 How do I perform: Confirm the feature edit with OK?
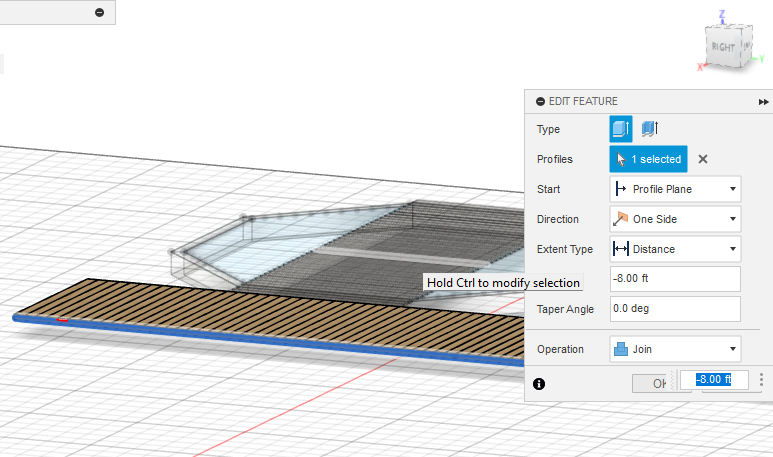(653, 384)
